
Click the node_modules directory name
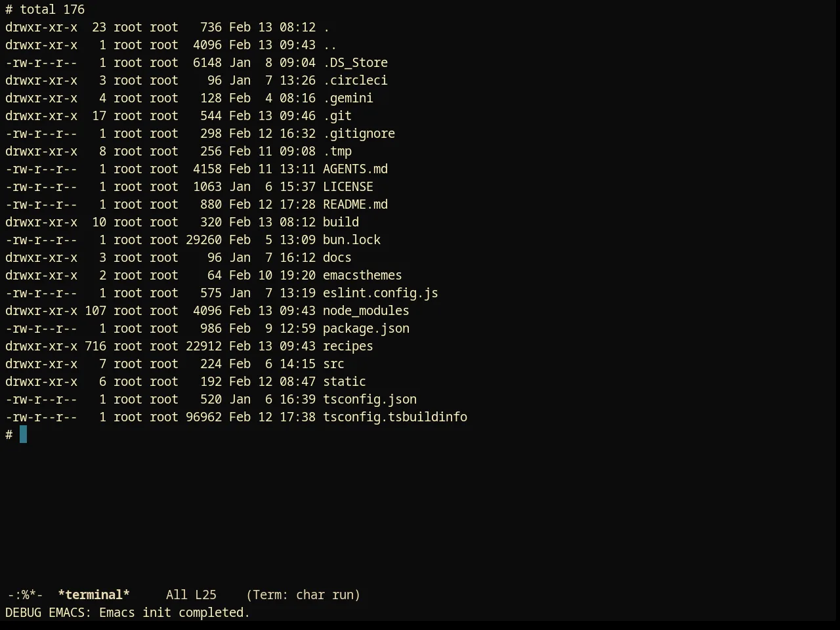366,310
